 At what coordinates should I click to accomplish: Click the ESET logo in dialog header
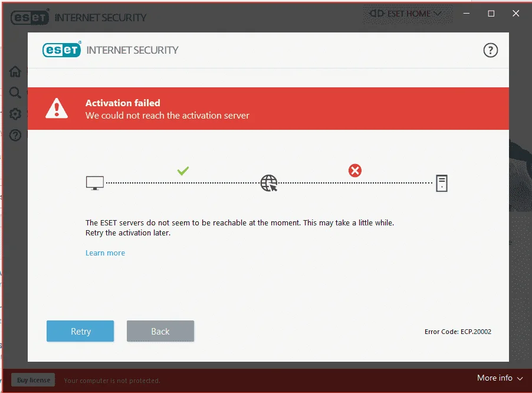(62, 50)
